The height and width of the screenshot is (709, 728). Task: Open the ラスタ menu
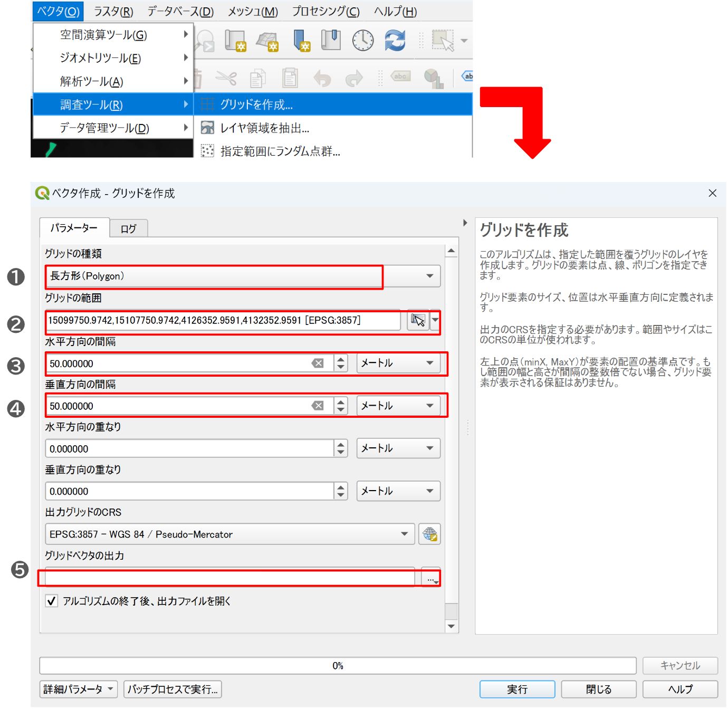(113, 11)
